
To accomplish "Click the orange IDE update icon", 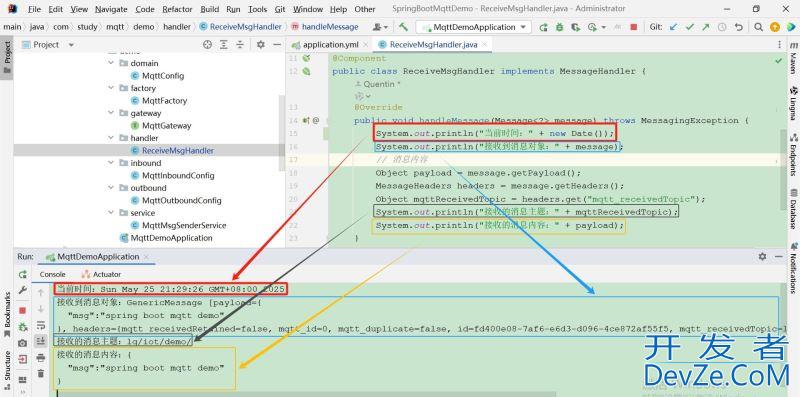I will coord(774,27).
